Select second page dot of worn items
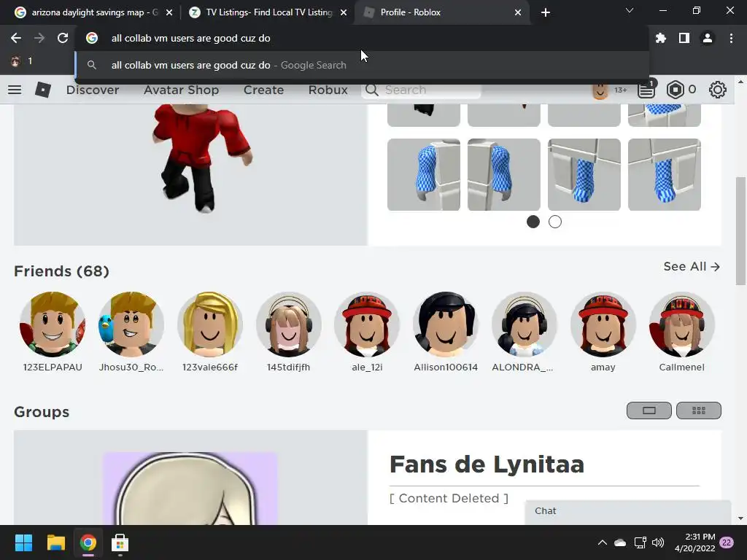 pyautogui.click(x=555, y=222)
